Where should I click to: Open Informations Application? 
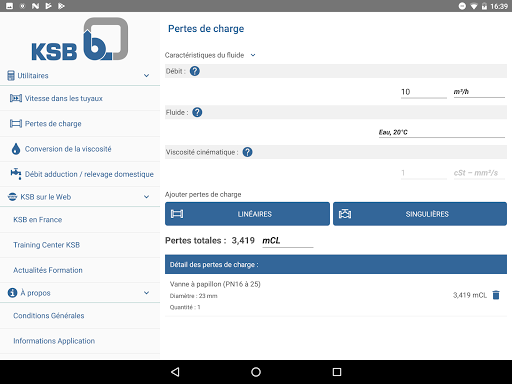click(x=80, y=341)
